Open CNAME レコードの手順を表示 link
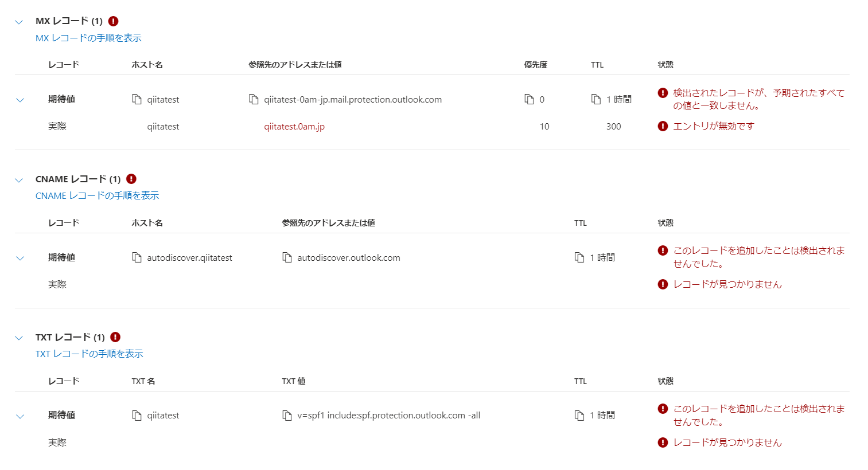Viewport: 868px width, 470px height. pos(97,195)
